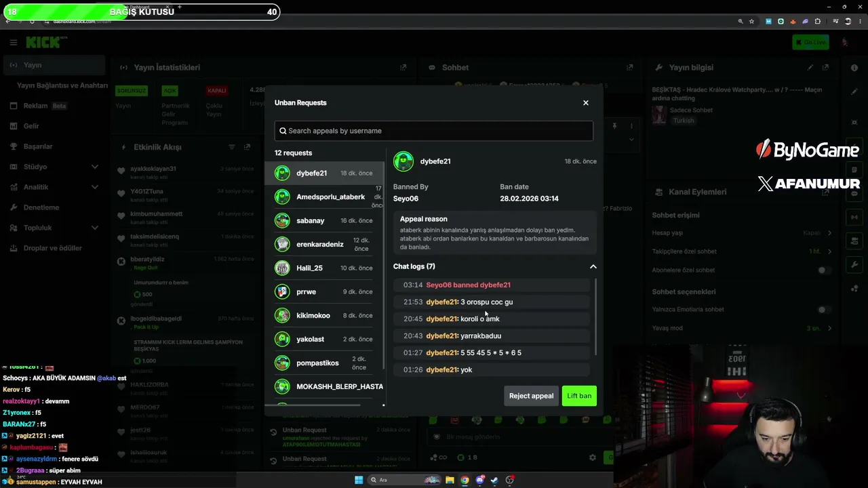Click the Go Live button
Screen dimensions: 868x488
[810, 43]
